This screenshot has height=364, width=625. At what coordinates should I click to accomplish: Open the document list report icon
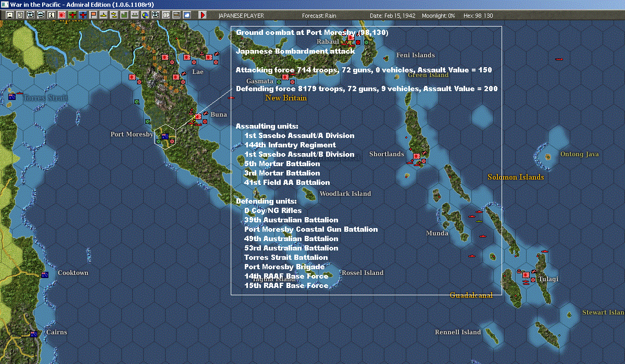click(20, 15)
